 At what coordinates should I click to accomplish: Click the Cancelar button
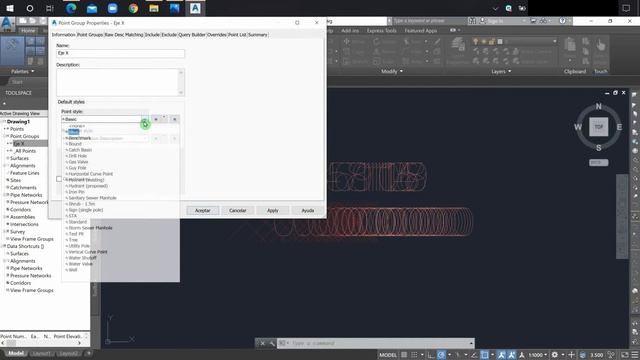pyautogui.click(x=238, y=211)
